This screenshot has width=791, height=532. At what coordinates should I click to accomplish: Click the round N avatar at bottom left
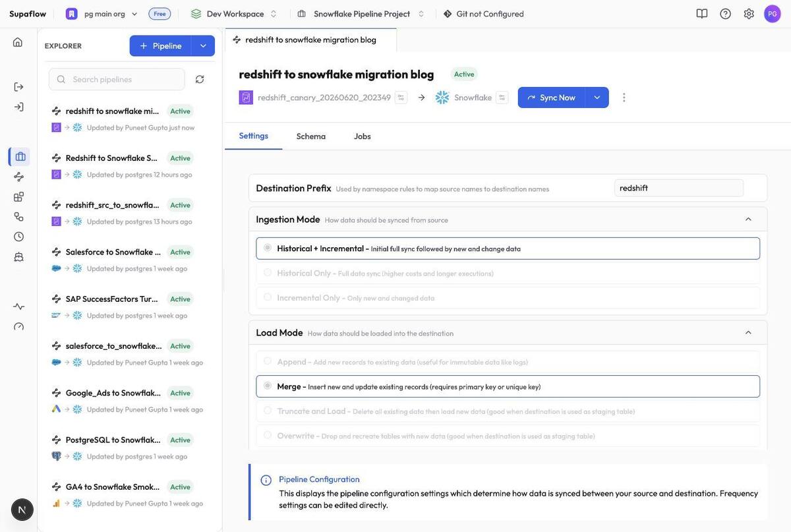point(22,510)
